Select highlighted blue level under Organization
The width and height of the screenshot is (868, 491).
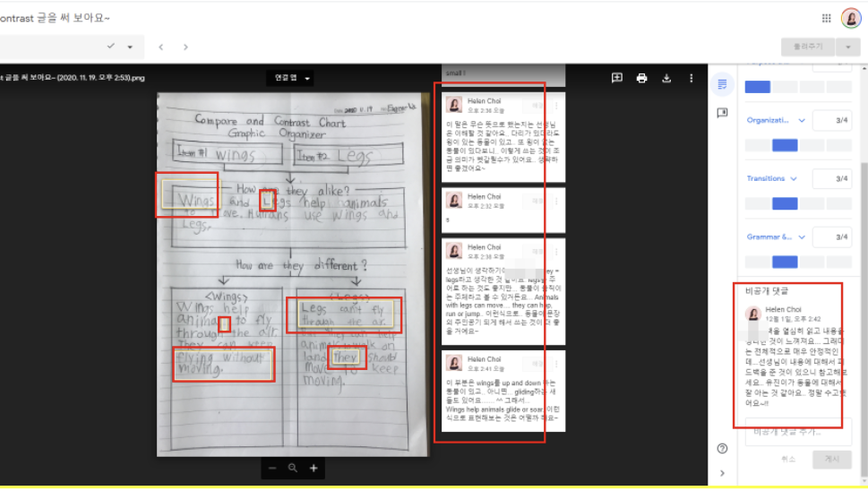(785, 145)
